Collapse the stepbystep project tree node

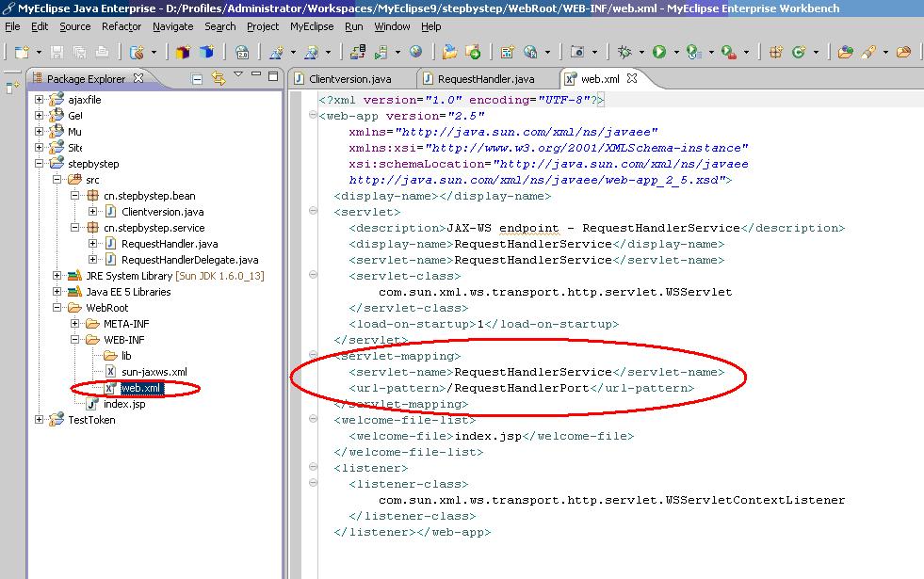[x=40, y=164]
